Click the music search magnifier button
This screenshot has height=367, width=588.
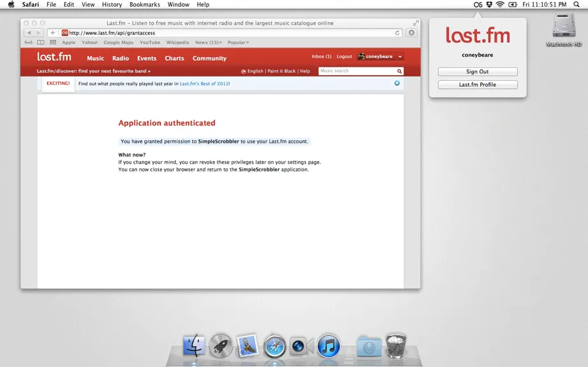[x=399, y=71]
